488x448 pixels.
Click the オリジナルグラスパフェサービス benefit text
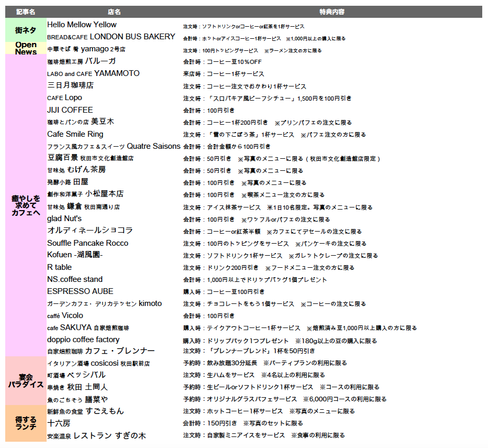252,399
